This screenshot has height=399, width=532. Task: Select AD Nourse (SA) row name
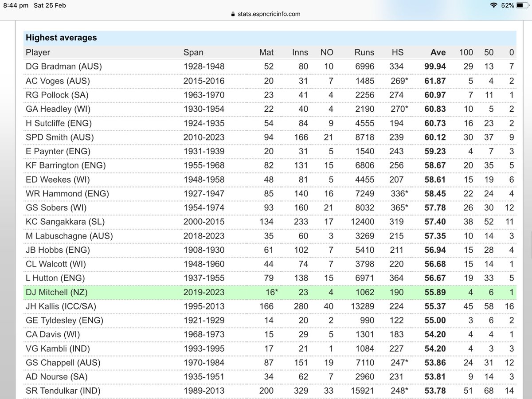[56, 376]
